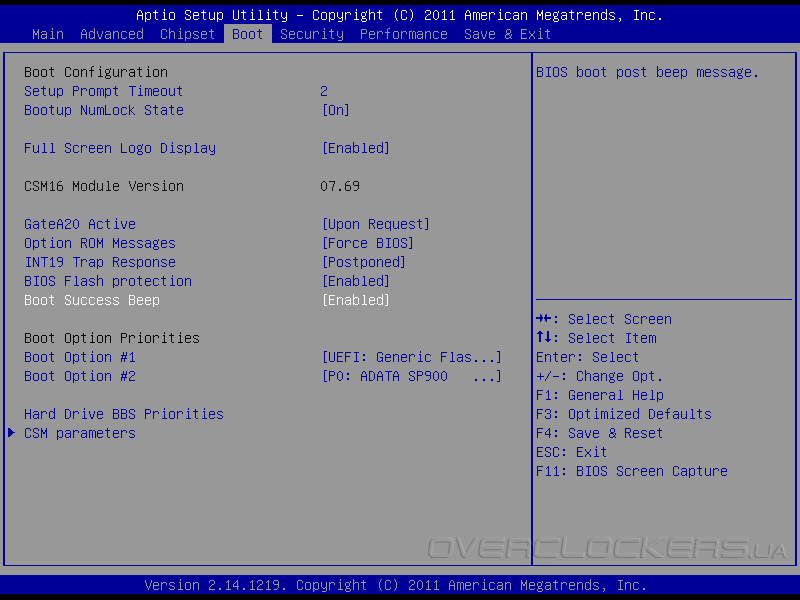Select Option ROM Messages setting
This screenshot has height=600, width=800.
[x=100, y=243]
